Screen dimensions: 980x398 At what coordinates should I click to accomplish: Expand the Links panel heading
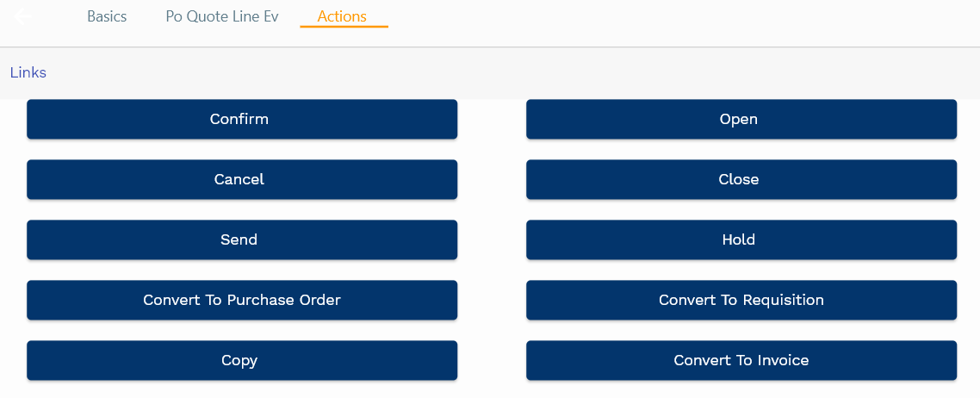pos(28,72)
